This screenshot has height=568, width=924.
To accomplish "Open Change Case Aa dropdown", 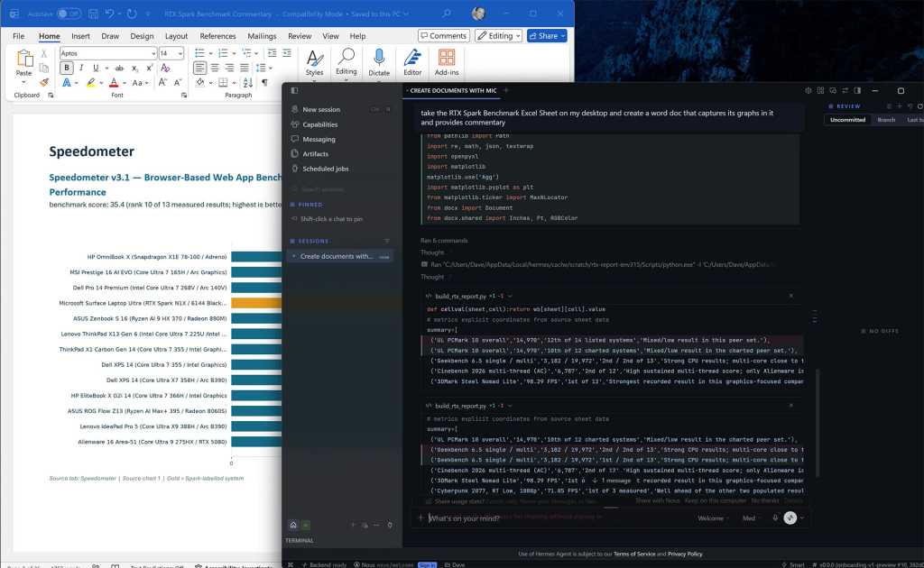I will pyautogui.click(x=140, y=83).
